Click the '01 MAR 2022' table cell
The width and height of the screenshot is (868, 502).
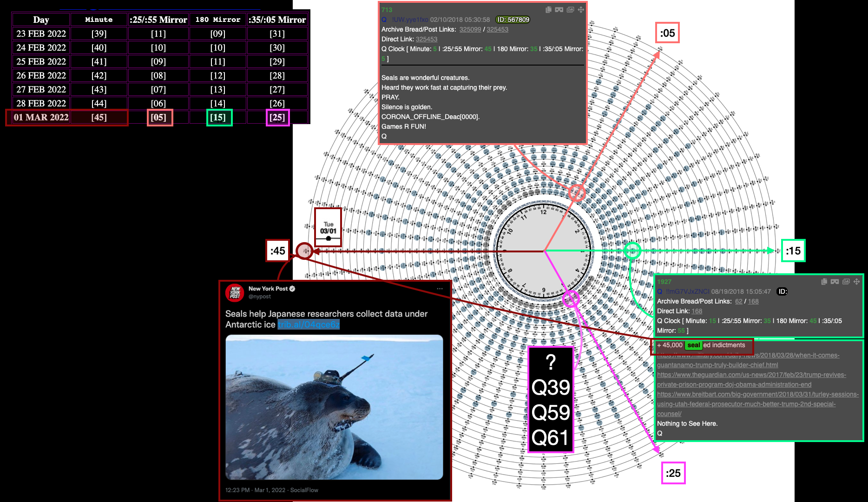(41, 117)
